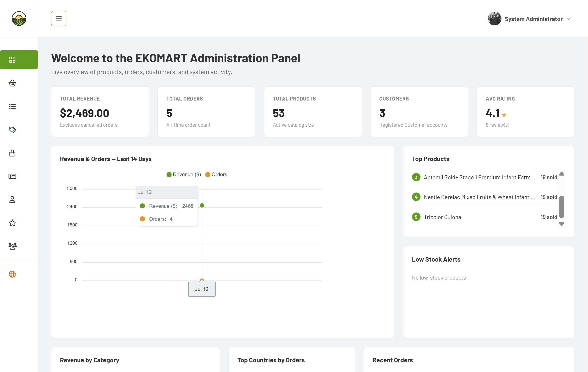Click the System Administrator name
This screenshot has height=372, width=588.
[534, 19]
